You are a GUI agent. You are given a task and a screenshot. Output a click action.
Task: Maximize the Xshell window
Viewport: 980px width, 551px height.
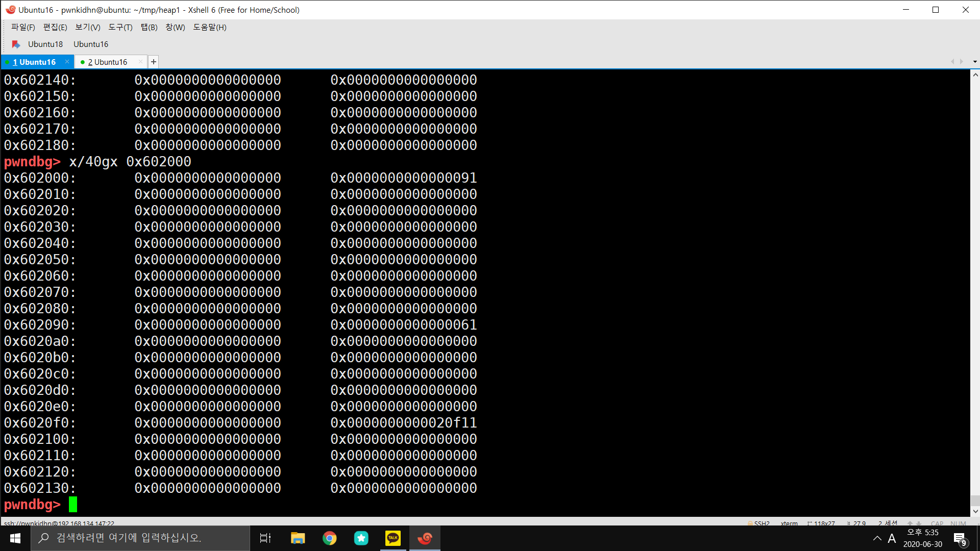pos(936,10)
